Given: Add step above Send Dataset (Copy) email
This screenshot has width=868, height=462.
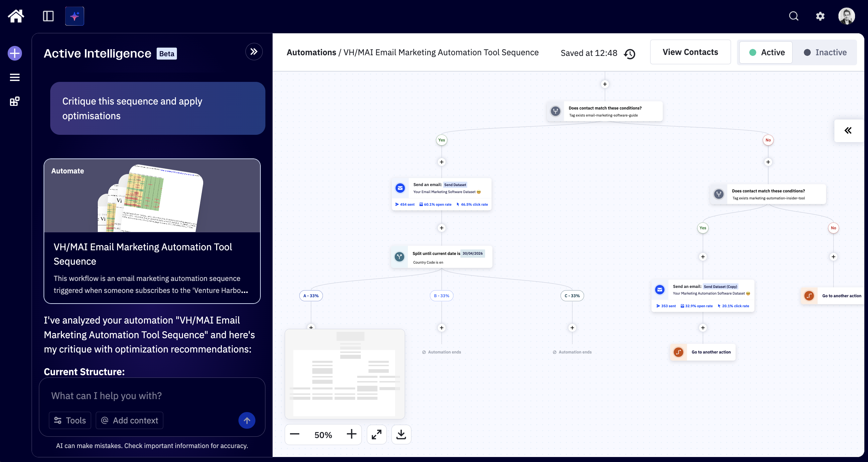Looking at the screenshot, I should (x=703, y=257).
